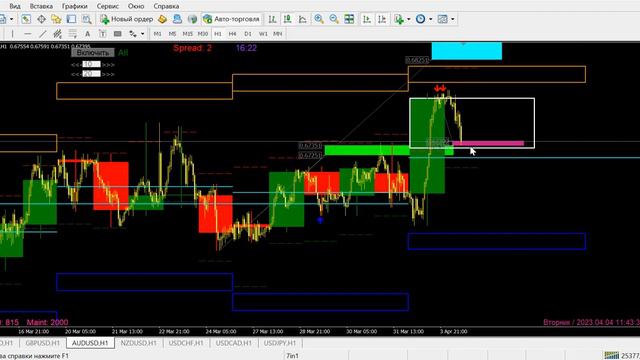Select the vertical line drawing tool
Image resolution: width=640 pixels, height=360 pixels.
12,34
